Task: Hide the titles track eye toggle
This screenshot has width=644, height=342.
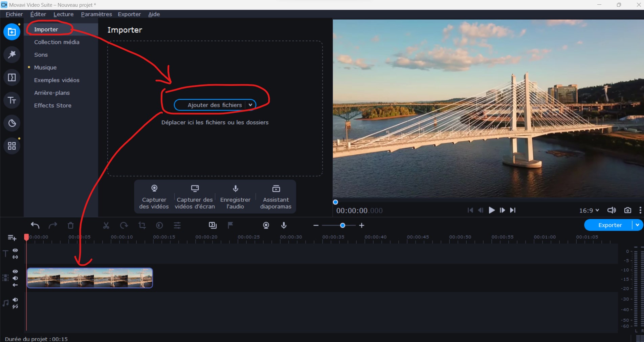Action: click(15, 250)
